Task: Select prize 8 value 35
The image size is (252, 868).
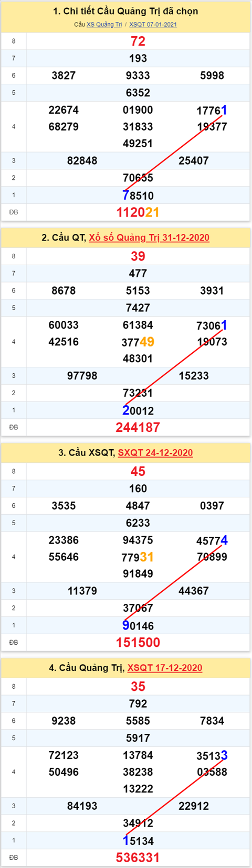Action: click(x=138, y=686)
